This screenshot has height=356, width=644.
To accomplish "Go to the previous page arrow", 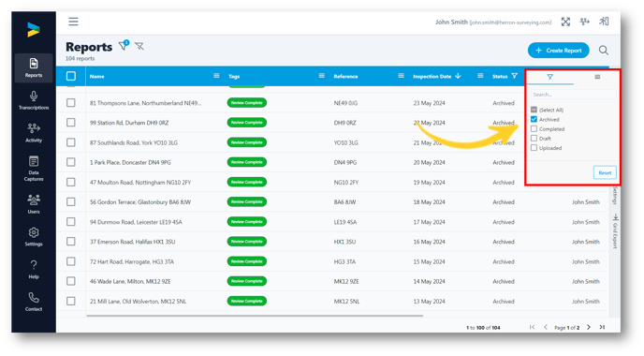I will 546,327.
